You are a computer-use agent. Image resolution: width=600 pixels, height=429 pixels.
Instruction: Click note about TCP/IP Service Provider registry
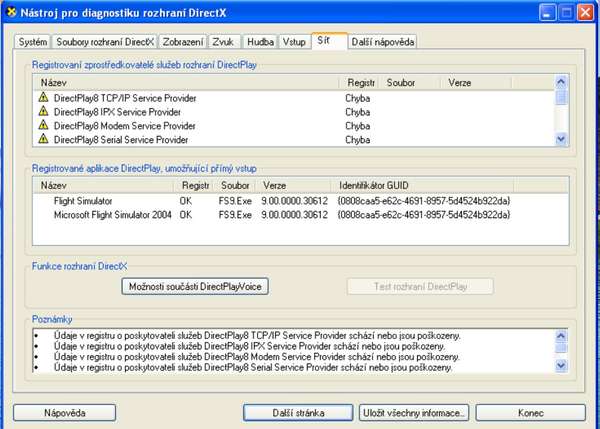tap(257, 336)
